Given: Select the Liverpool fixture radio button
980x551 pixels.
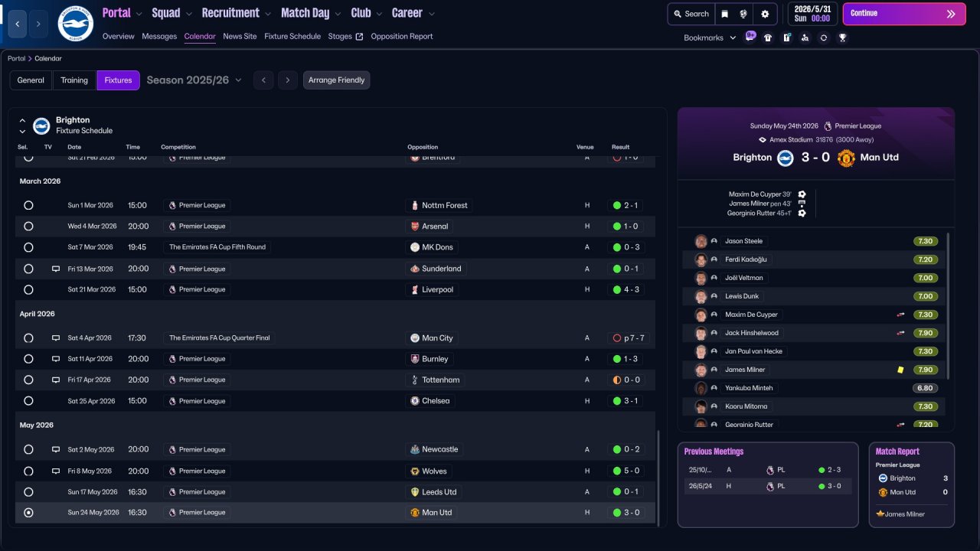Looking at the screenshot, I should point(28,290).
